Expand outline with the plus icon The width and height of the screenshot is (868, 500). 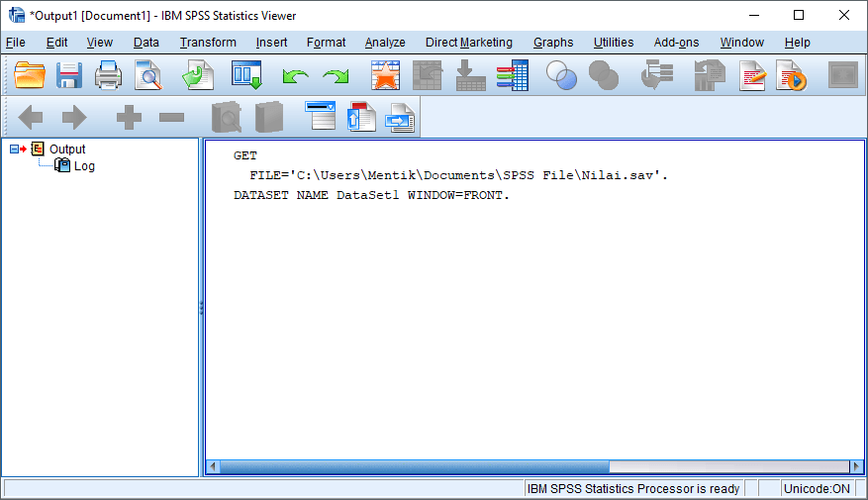click(129, 117)
